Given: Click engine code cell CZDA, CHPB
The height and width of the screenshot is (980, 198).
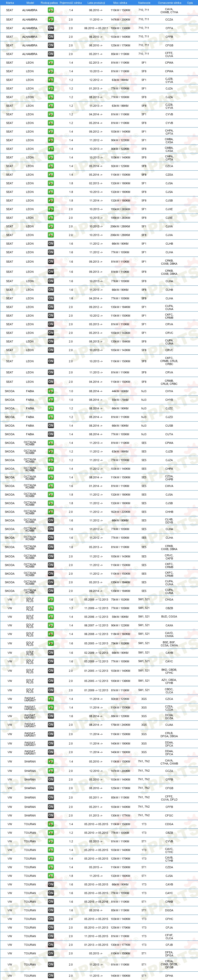Looking at the screenshot, I should (169, 477).
